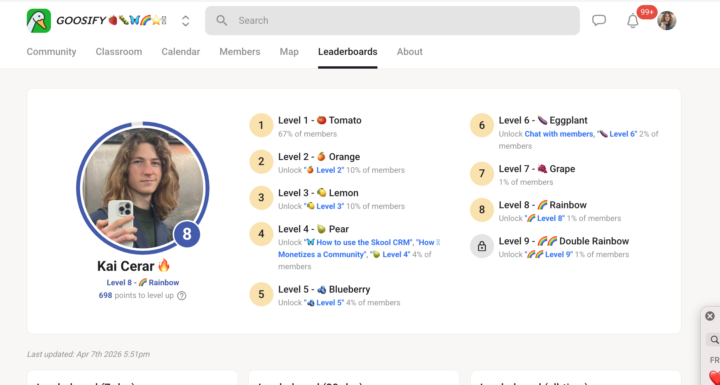Screen dimensions: 720x385
Task: Open the Map tab
Action: [289, 51]
